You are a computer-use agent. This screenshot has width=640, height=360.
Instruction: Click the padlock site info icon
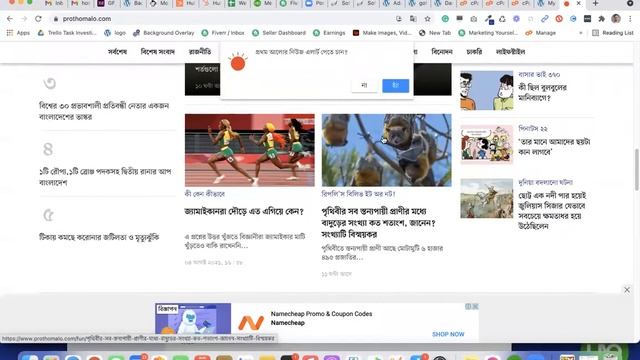click(x=56, y=19)
